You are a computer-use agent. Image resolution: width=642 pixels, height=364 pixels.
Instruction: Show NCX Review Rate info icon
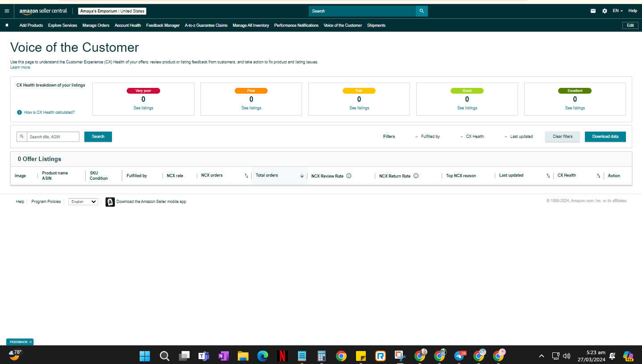pyautogui.click(x=349, y=176)
